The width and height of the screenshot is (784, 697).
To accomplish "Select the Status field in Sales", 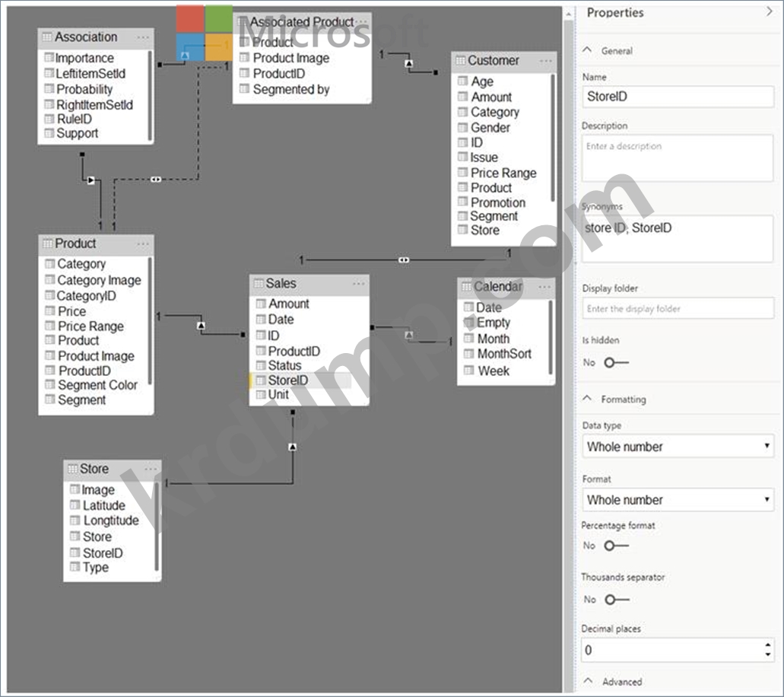I will coord(285,365).
